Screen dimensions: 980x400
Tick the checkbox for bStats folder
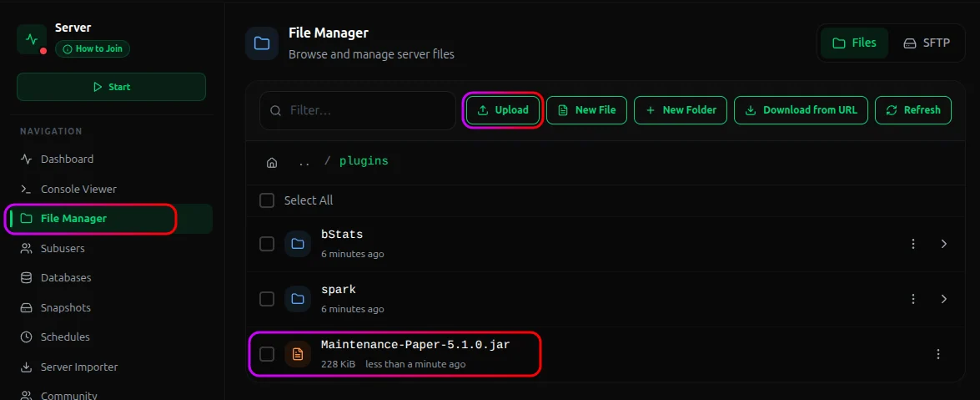point(267,244)
